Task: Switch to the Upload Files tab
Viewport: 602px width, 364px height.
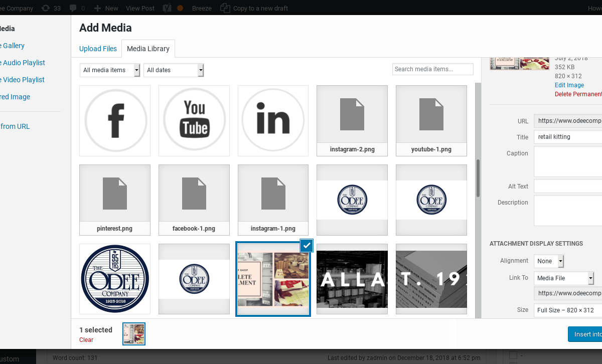Action: click(x=98, y=49)
